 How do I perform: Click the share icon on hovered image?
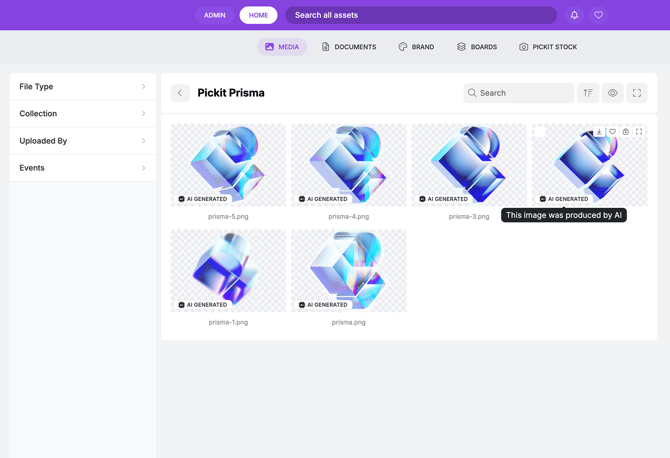click(x=626, y=132)
